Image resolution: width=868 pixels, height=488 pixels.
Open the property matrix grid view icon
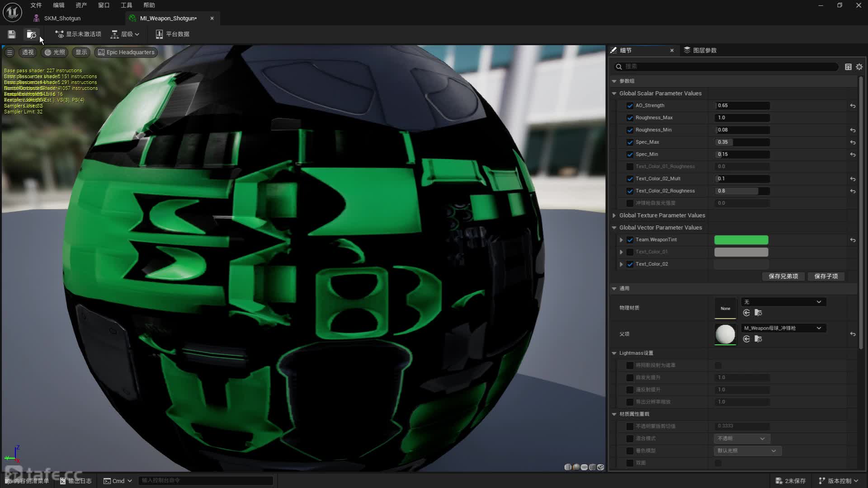[848, 67]
